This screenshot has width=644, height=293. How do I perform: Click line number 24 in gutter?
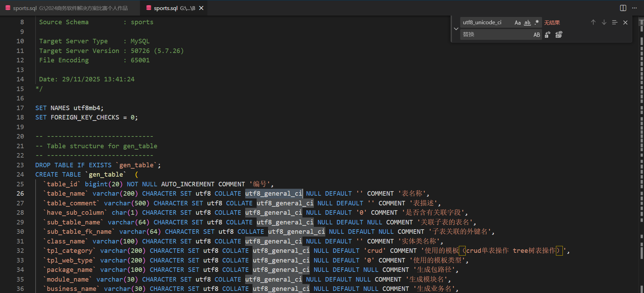click(x=20, y=175)
